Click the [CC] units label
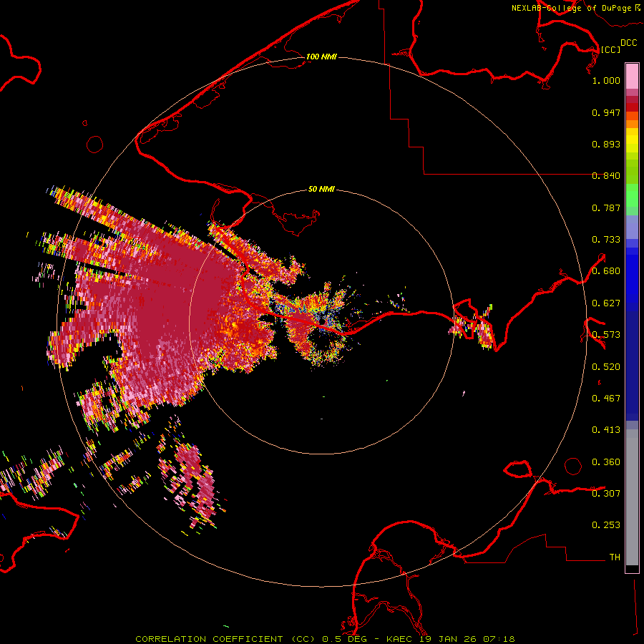This screenshot has width=644, height=644. tap(610, 49)
